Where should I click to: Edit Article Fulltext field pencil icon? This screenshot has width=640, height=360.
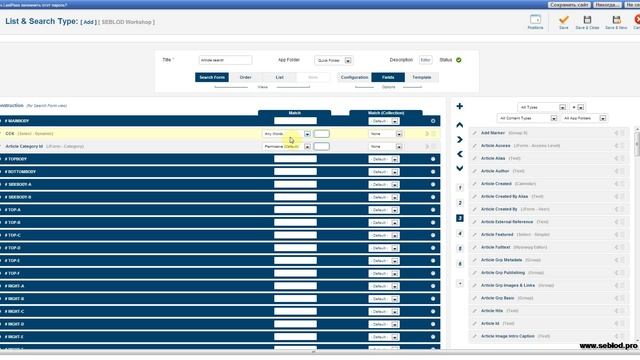pos(475,247)
